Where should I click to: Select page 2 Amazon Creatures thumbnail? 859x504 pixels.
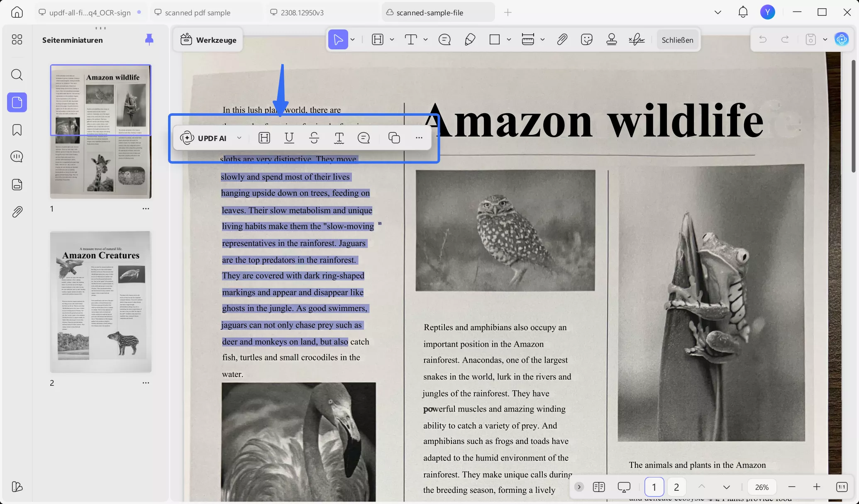(100, 302)
